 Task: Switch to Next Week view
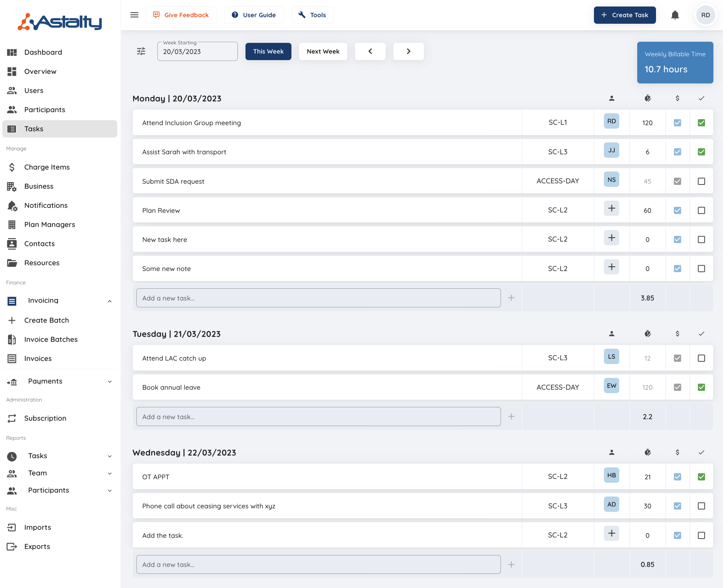[x=323, y=51]
